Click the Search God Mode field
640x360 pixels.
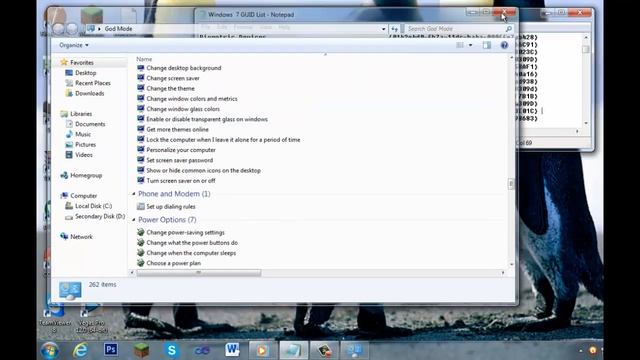pos(455,29)
